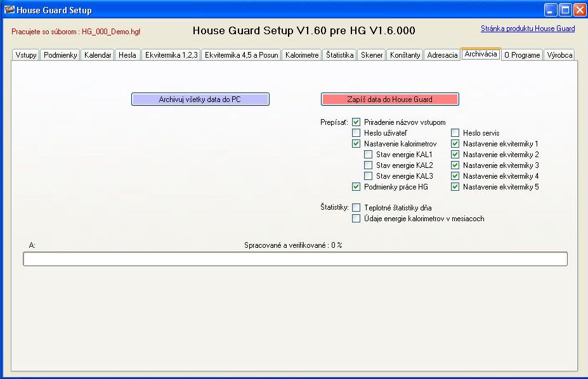Click the 'House Guard Setup V1.60 pre HG V1.6.000' heading

(x=304, y=30)
